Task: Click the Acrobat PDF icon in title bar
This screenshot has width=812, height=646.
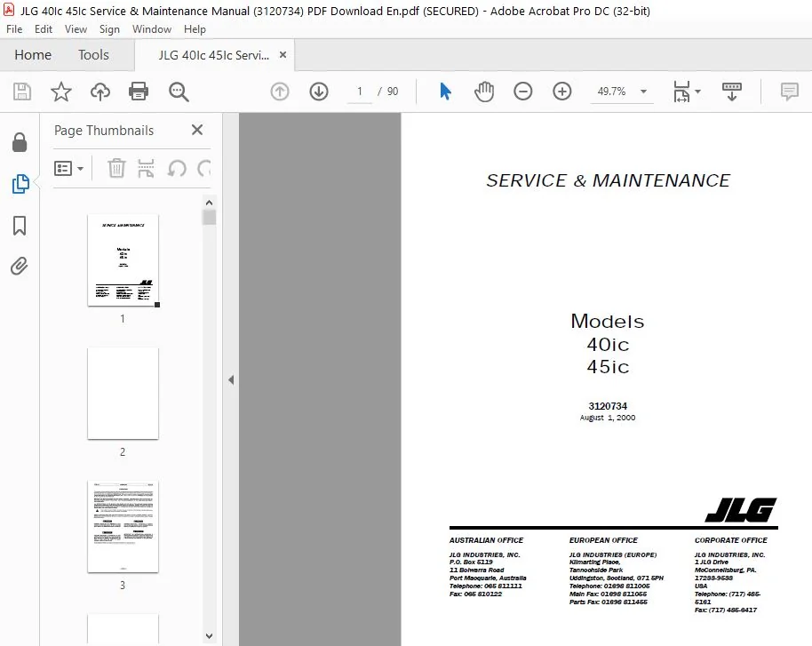Action: click(9, 10)
